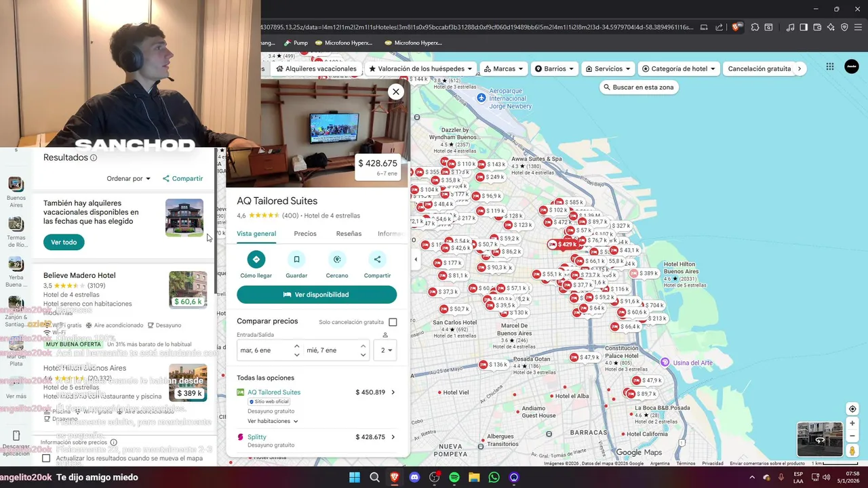Click the Ver disponibilidad button
This screenshot has width=868, height=488.
(317, 295)
